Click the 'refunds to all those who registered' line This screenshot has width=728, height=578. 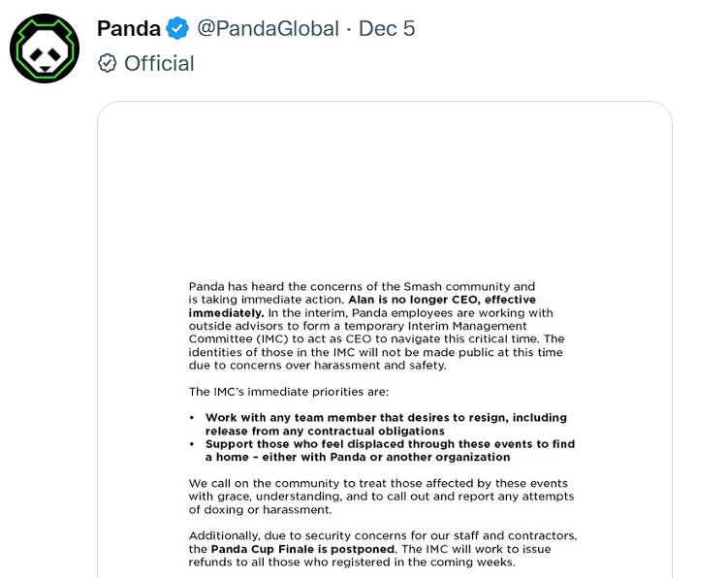click(352, 562)
